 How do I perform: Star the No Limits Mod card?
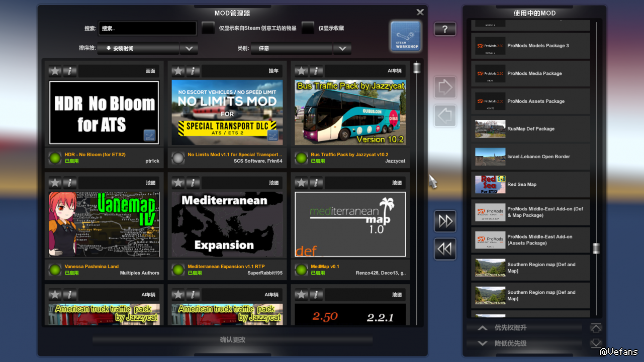(178, 71)
